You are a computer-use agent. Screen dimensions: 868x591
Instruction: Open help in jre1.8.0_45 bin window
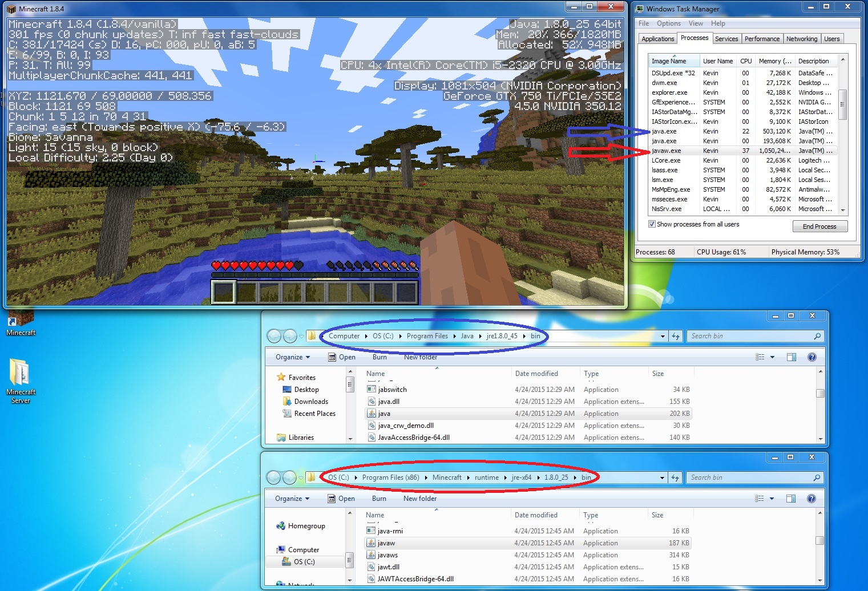(812, 357)
